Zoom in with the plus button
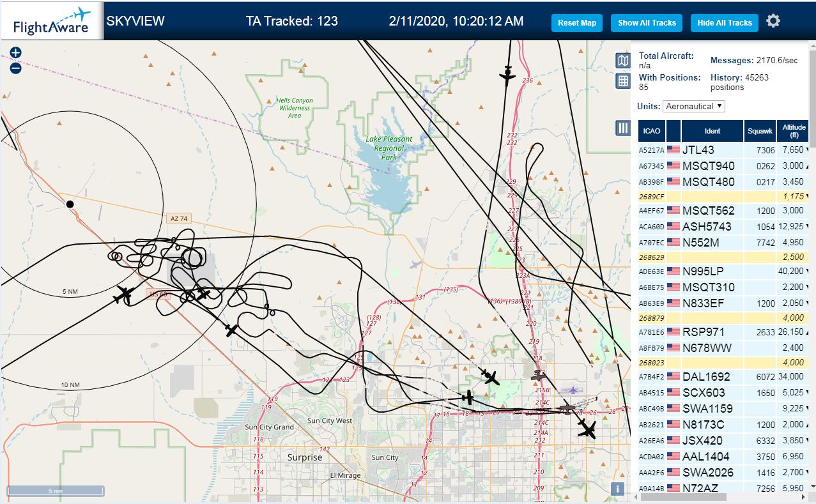The image size is (816, 504). point(16,53)
